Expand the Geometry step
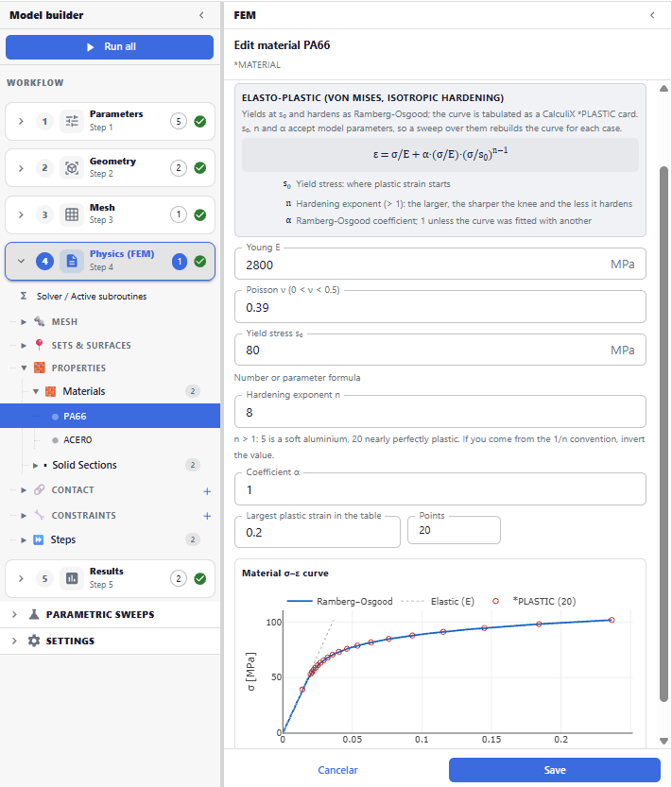 [21, 167]
